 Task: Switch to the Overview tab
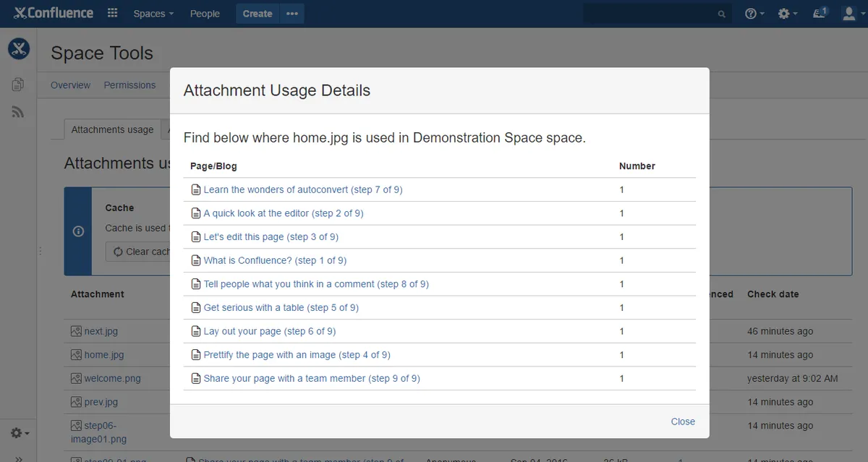click(70, 85)
